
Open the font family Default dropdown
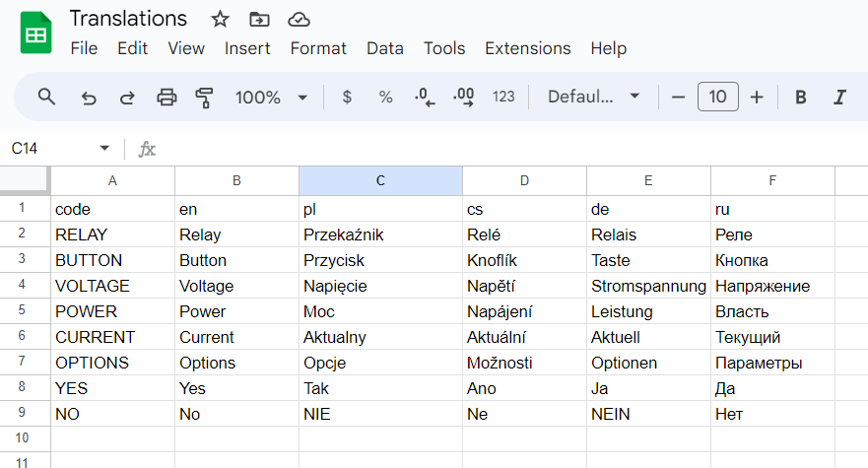tap(593, 97)
